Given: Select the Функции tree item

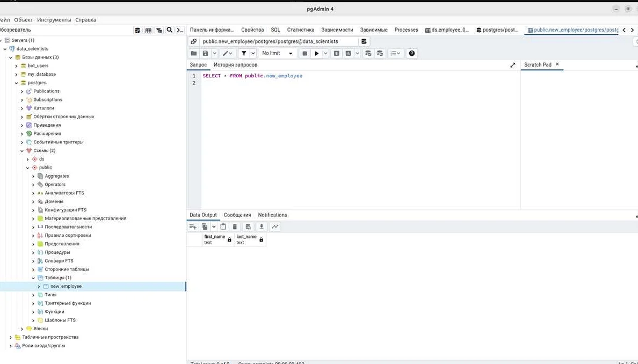Looking at the screenshot, I should 55,311.
